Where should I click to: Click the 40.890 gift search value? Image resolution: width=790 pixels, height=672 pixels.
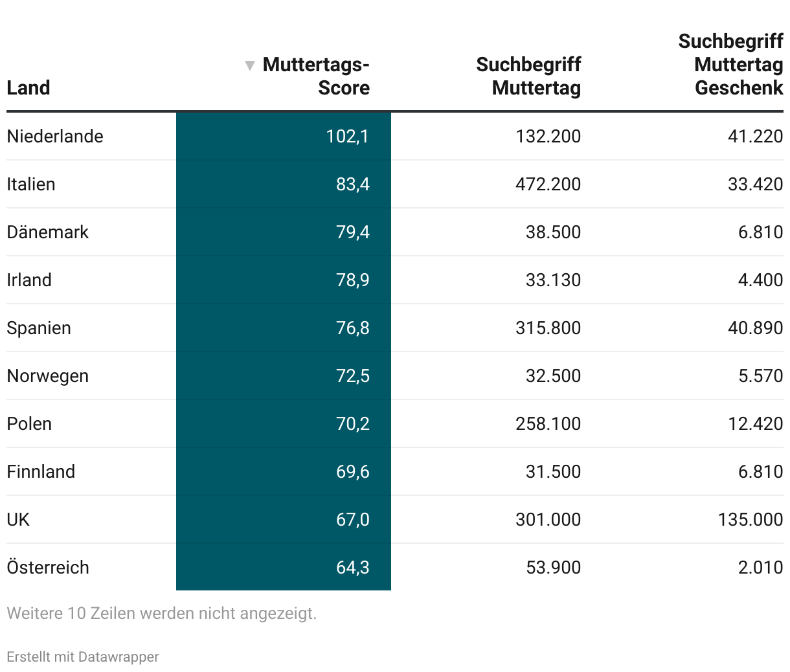click(x=755, y=328)
